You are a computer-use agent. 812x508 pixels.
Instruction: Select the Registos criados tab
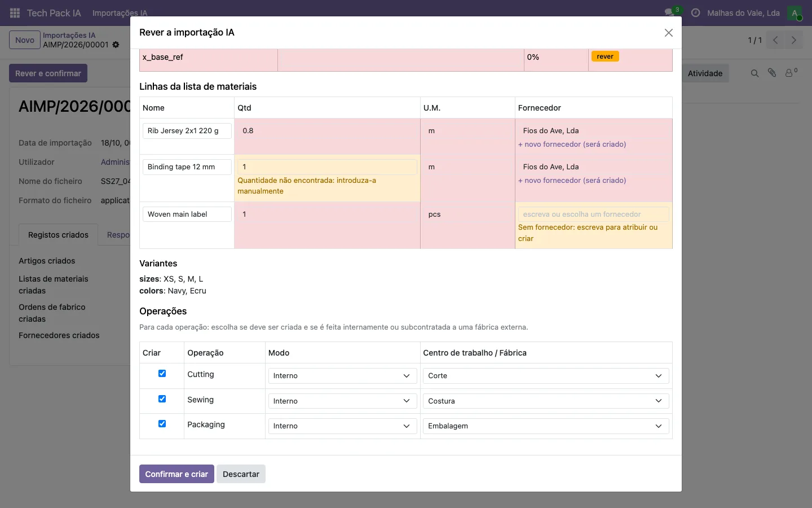(58, 235)
